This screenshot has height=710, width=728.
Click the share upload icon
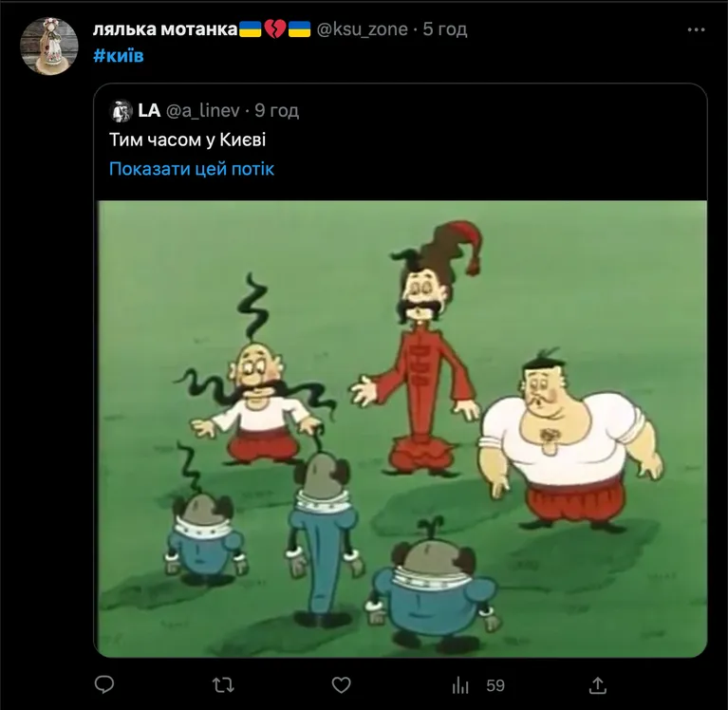(598, 684)
